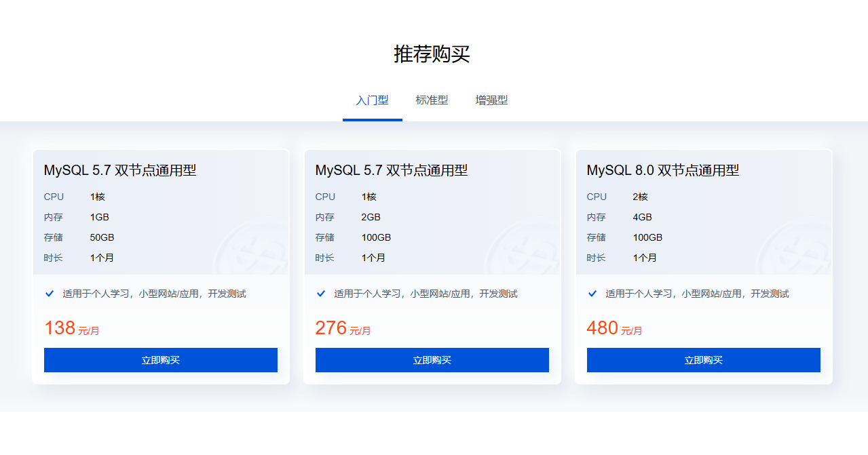Click 立即购买 under the 276 元/月 plan

point(432,360)
